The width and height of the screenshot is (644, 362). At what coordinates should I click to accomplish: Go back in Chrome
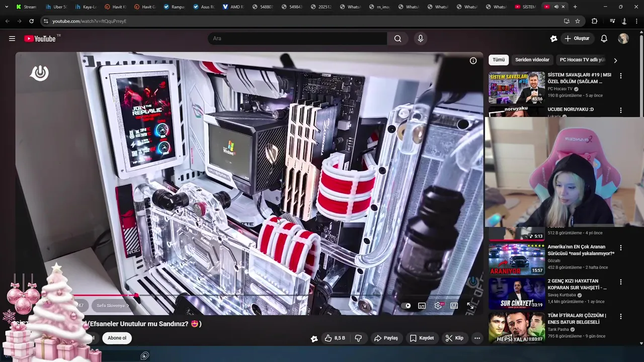(7, 21)
